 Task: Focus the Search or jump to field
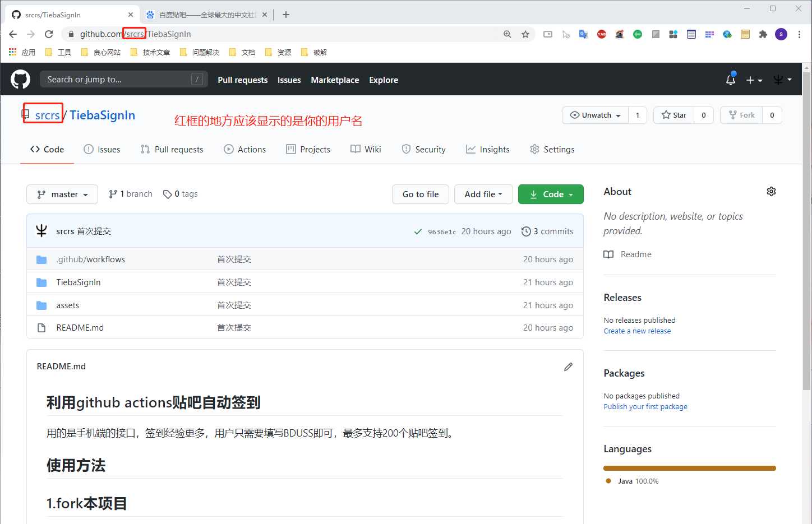click(124, 80)
